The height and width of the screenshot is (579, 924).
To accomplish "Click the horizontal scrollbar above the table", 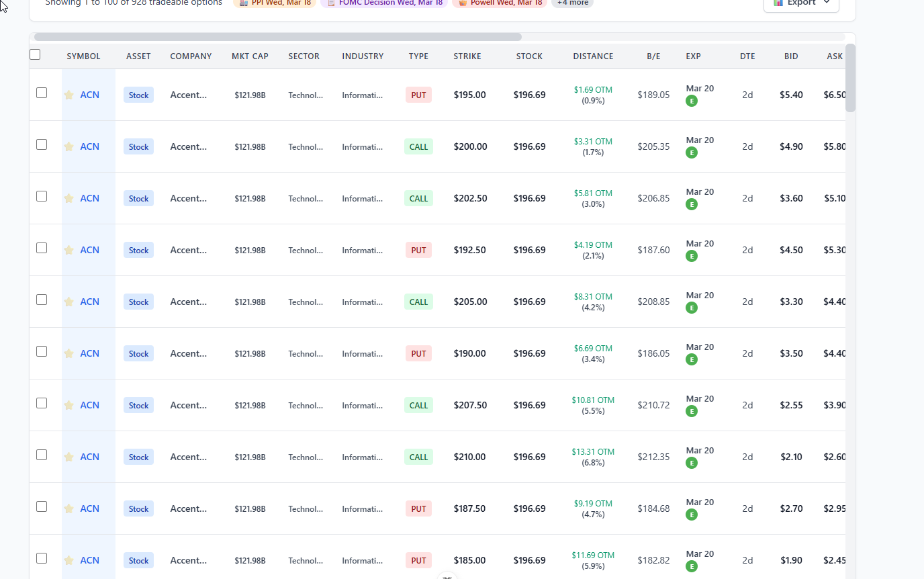I will 278,37.
